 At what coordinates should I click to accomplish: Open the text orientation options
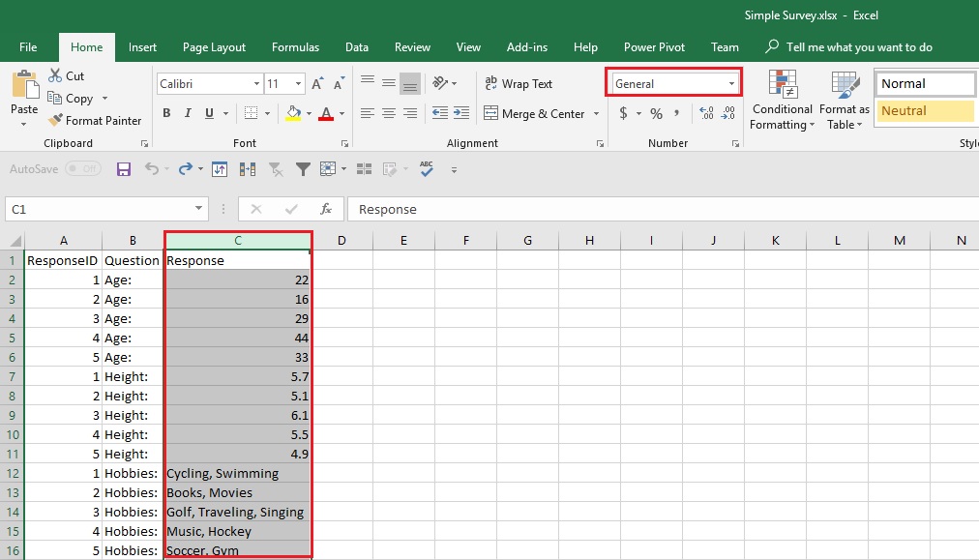click(x=445, y=83)
